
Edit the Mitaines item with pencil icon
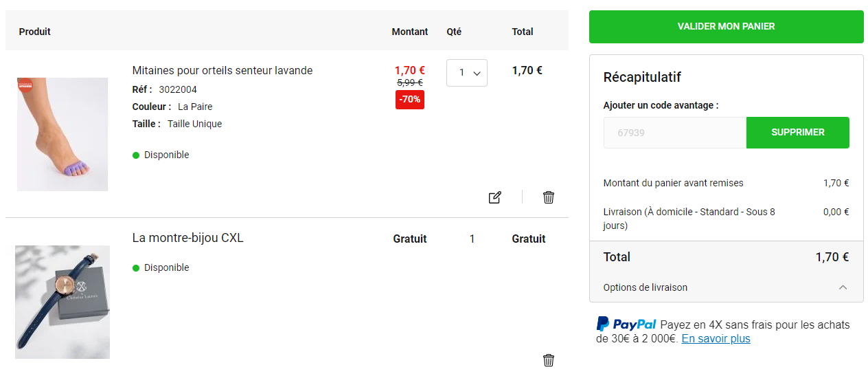[x=494, y=197]
